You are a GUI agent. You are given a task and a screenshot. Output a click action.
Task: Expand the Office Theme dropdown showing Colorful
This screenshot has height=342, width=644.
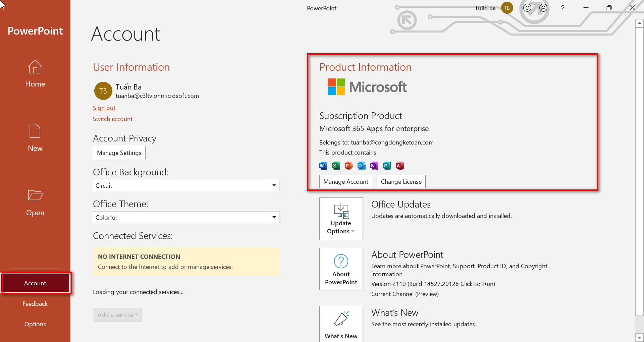click(186, 217)
